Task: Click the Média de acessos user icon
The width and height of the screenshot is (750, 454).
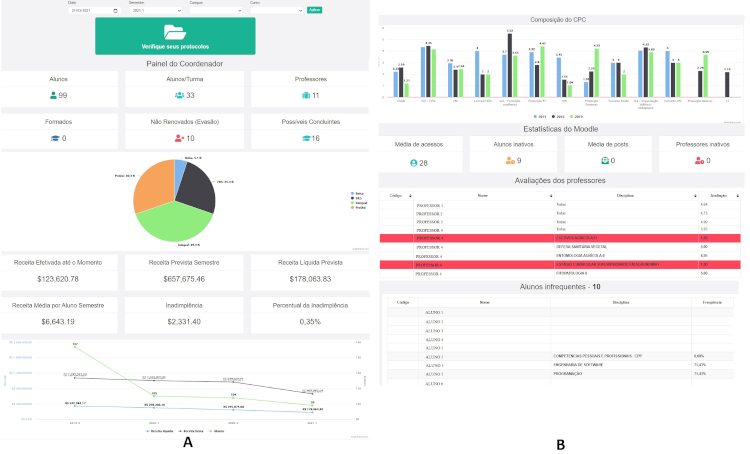Action: pos(414,161)
